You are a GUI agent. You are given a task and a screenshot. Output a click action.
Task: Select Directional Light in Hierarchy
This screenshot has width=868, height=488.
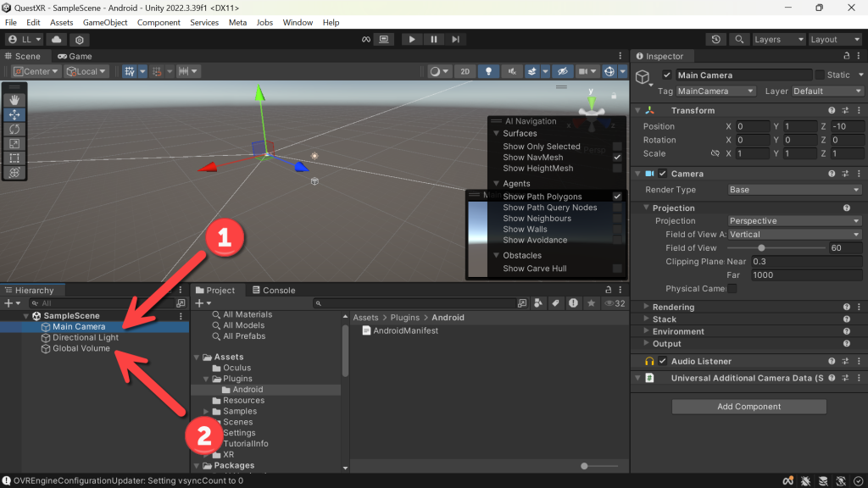86,337
